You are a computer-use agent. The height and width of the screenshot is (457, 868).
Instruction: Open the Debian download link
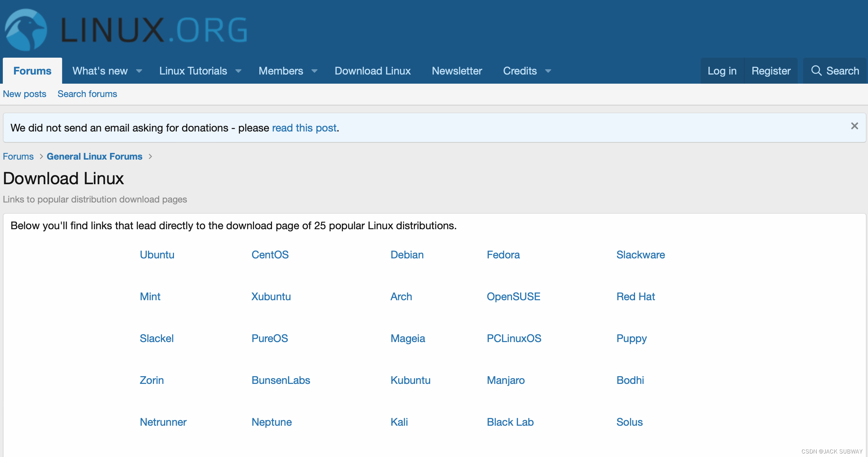[x=407, y=255]
